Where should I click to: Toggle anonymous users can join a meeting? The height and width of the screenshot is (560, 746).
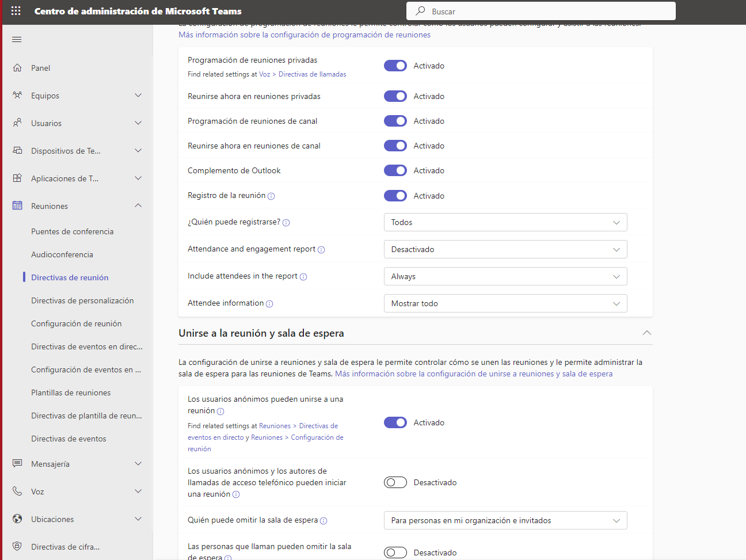coord(395,422)
